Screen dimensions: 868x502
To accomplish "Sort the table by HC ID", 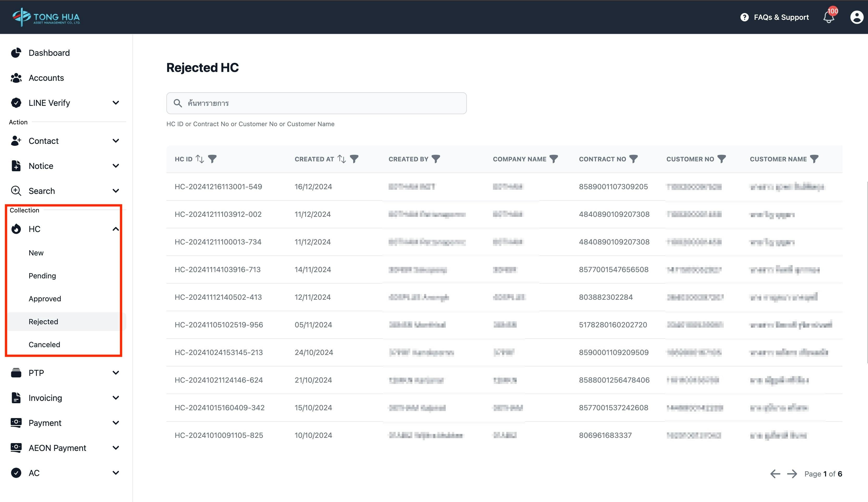I will click(x=200, y=159).
